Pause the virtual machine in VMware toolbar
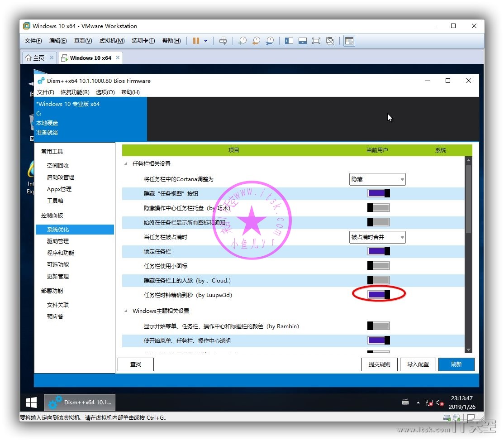The image size is (504, 441). (196, 41)
